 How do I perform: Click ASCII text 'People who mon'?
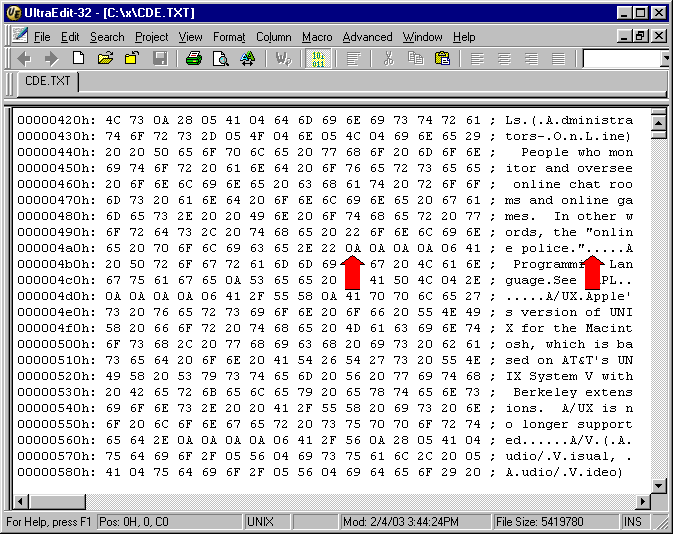click(577, 152)
